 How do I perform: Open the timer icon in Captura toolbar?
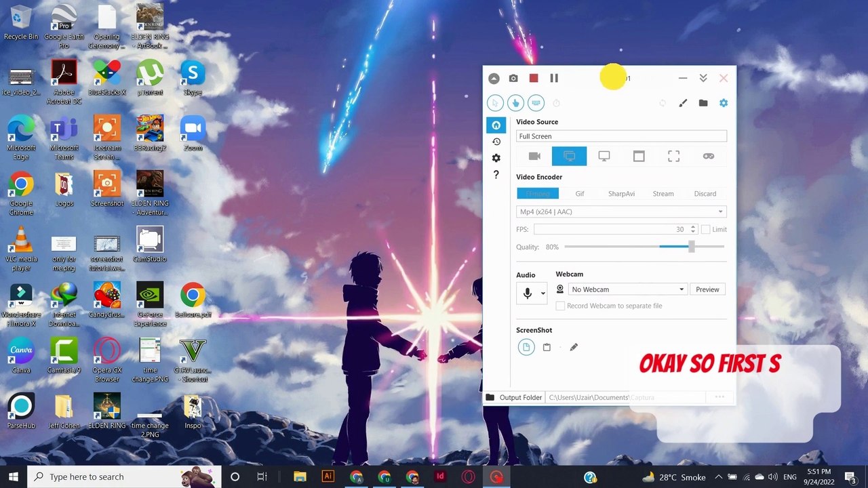[556, 103]
